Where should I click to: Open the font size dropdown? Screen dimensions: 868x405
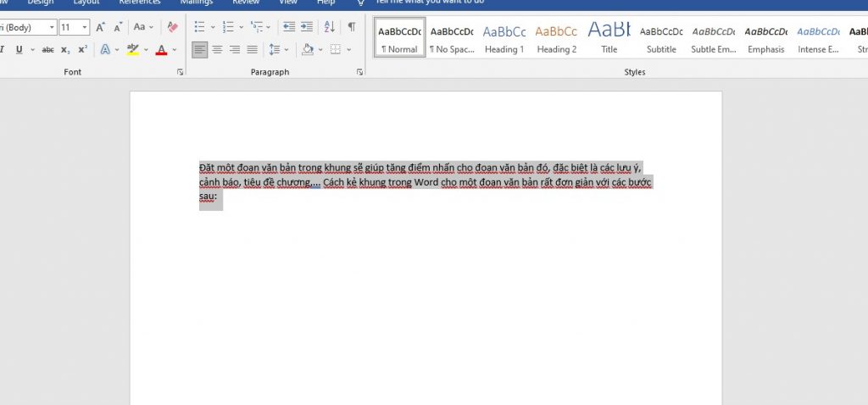coord(86,28)
